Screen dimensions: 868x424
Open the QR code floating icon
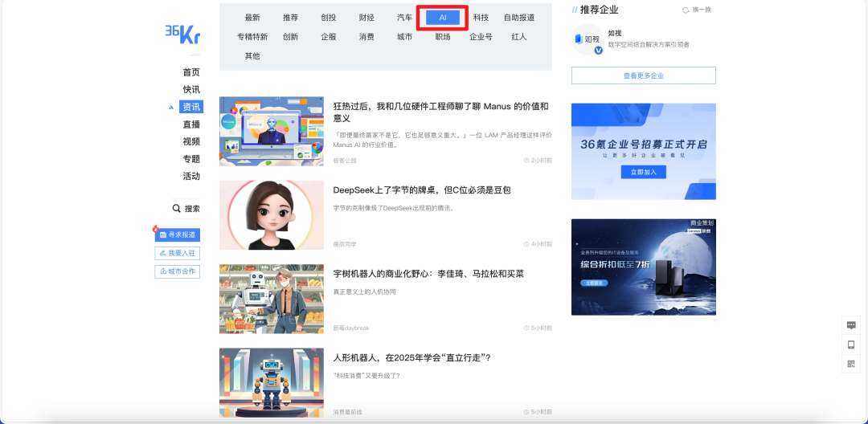pos(851,364)
